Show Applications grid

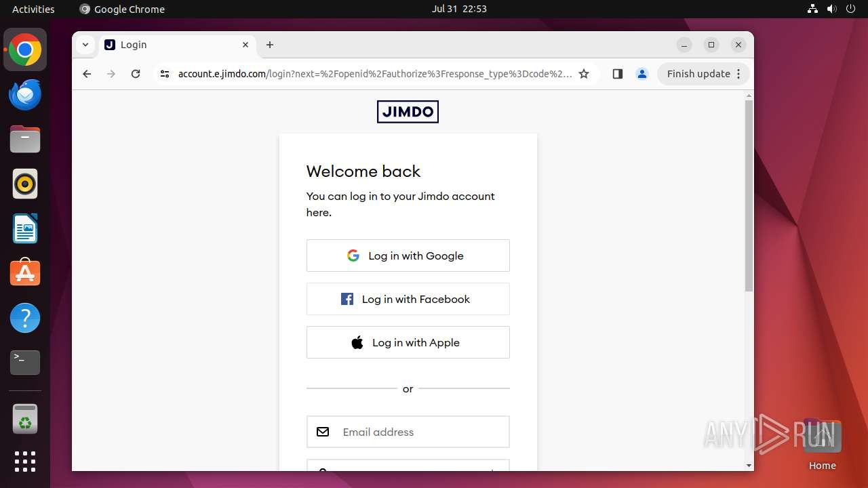25,462
